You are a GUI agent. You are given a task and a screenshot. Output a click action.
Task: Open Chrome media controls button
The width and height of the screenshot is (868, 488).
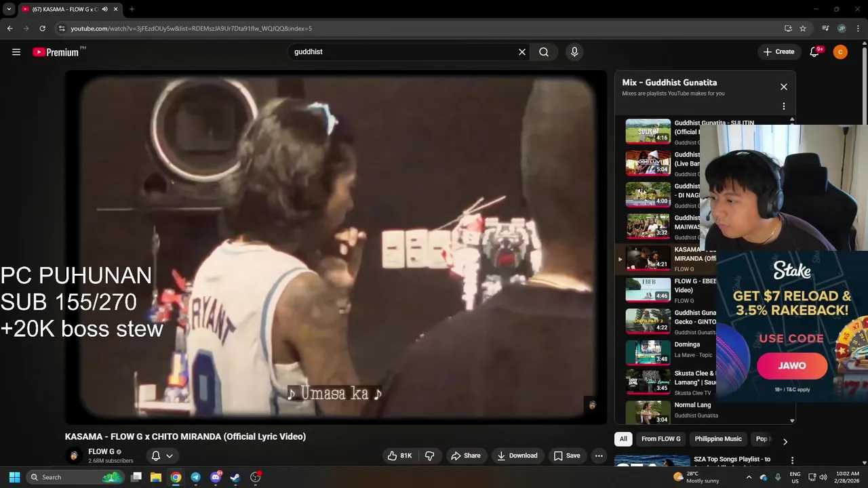825,28
